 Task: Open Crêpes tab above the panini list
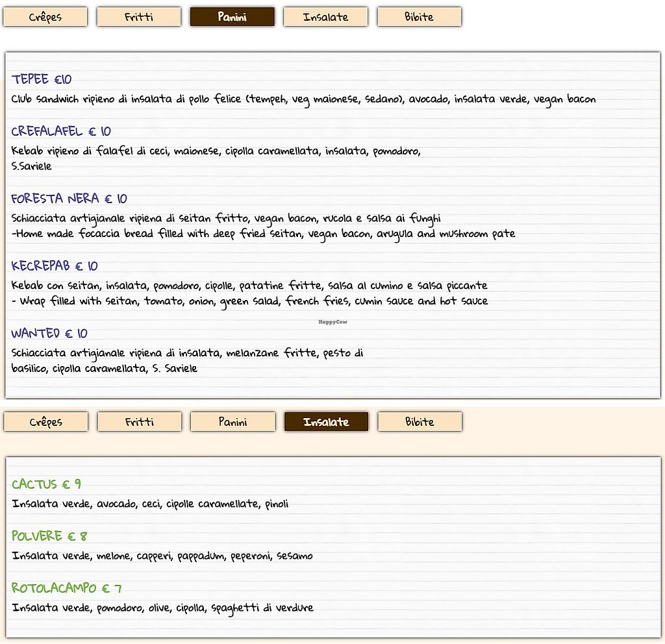[45, 17]
